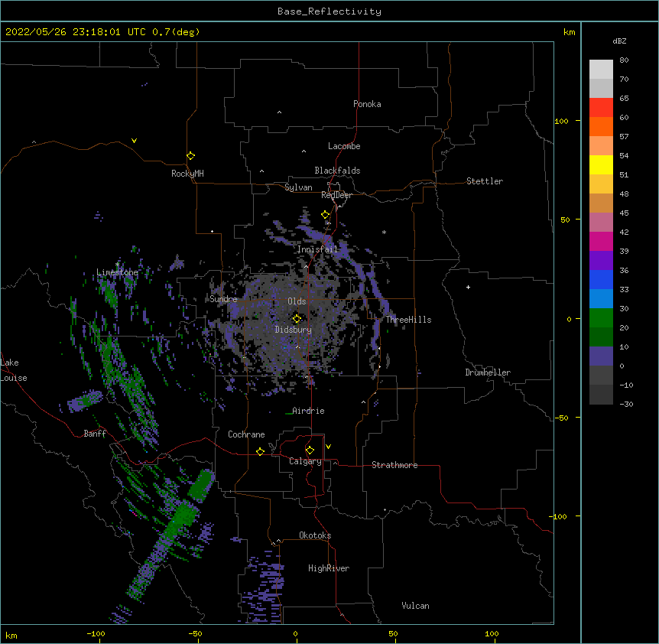Click the Lake Louise label
Viewport: 659px width, 644px height.
14,370
